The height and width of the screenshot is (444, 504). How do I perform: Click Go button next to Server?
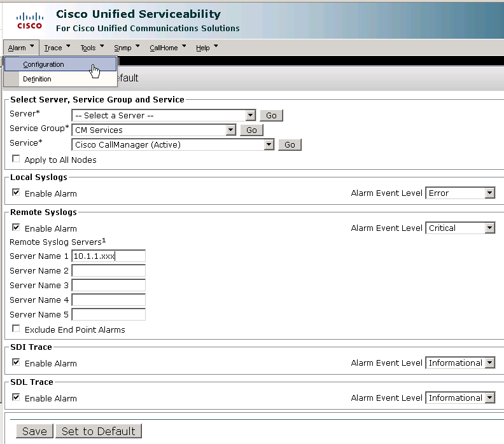[271, 115]
